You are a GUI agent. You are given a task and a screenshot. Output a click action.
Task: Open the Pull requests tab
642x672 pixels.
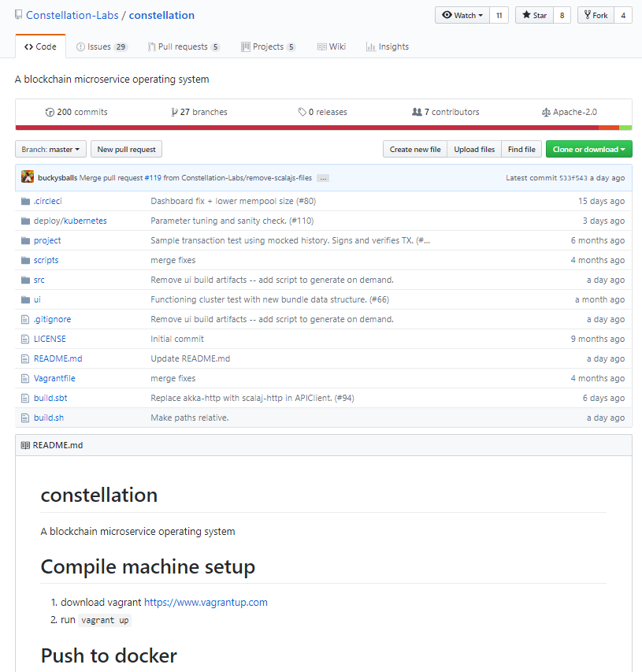pyautogui.click(x=184, y=46)
